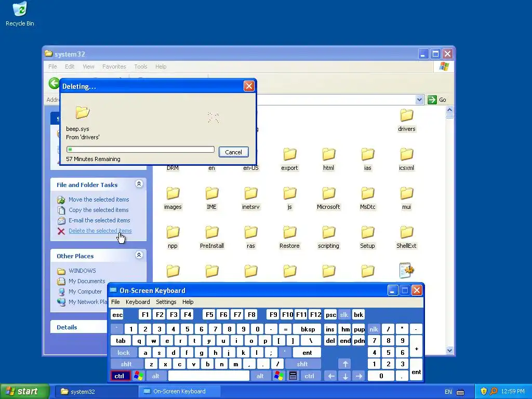The width and height of the screenshot is (532, 399).
Task: Click the WINDOWS link in Other Places
Action: coord(82,271)
